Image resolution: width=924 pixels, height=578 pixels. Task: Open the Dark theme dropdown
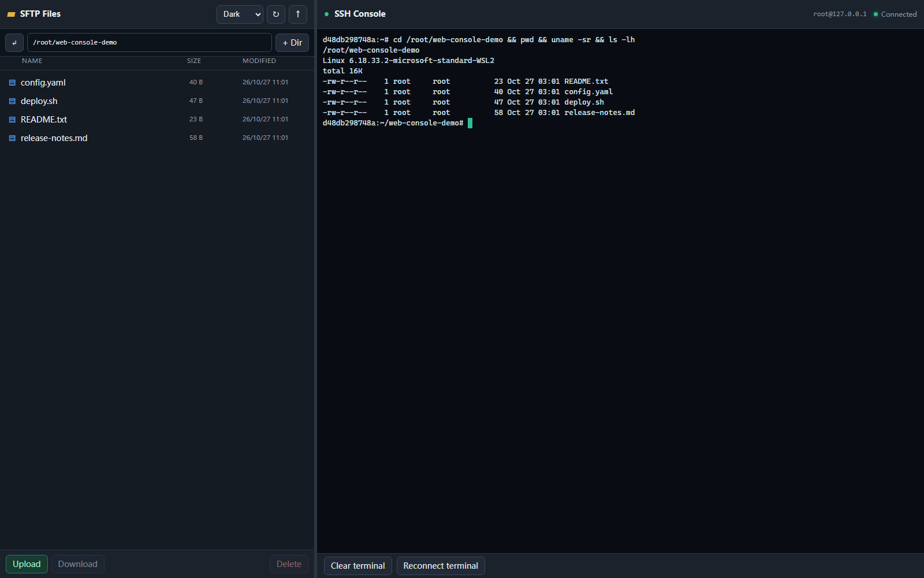(240, 14)
